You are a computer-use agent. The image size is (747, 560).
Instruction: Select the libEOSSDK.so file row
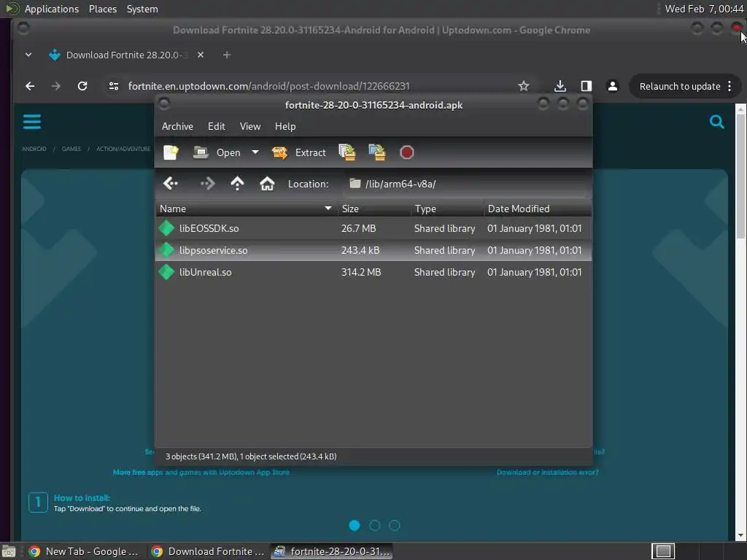pos(373,228)
